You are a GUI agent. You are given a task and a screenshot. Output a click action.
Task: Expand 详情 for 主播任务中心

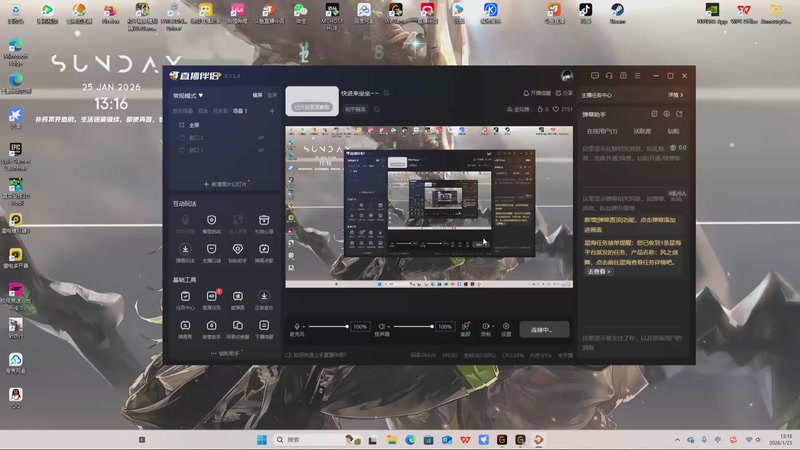click(x=676, y=95)
